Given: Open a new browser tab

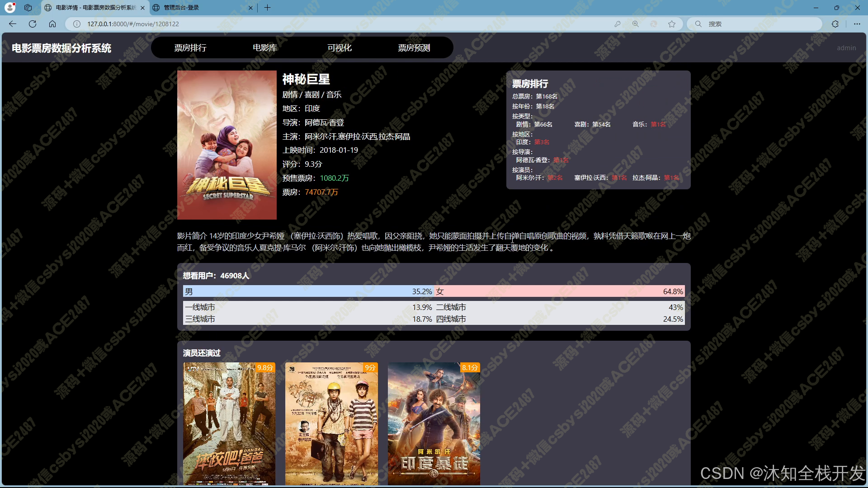Looking at the screenshot, I should (x=268, y=8).
